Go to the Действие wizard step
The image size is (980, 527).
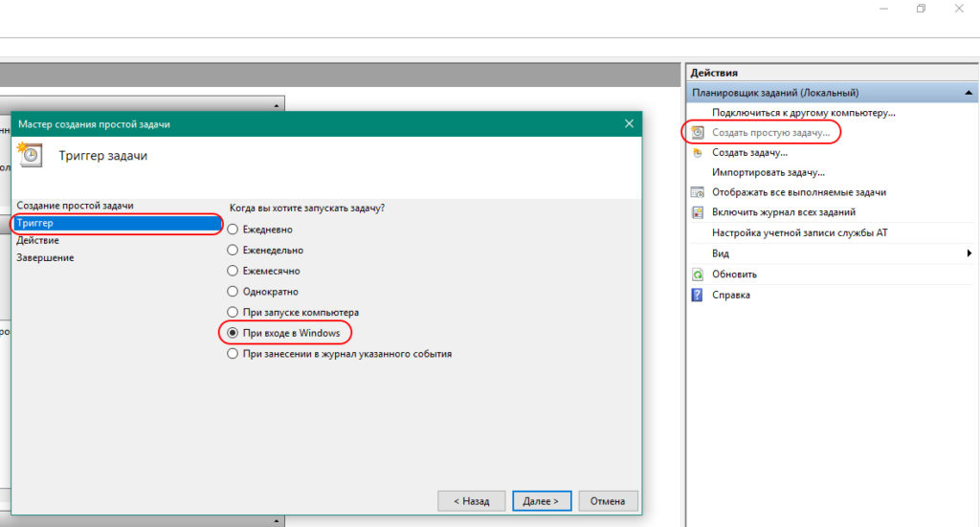(x=37, y=240)
